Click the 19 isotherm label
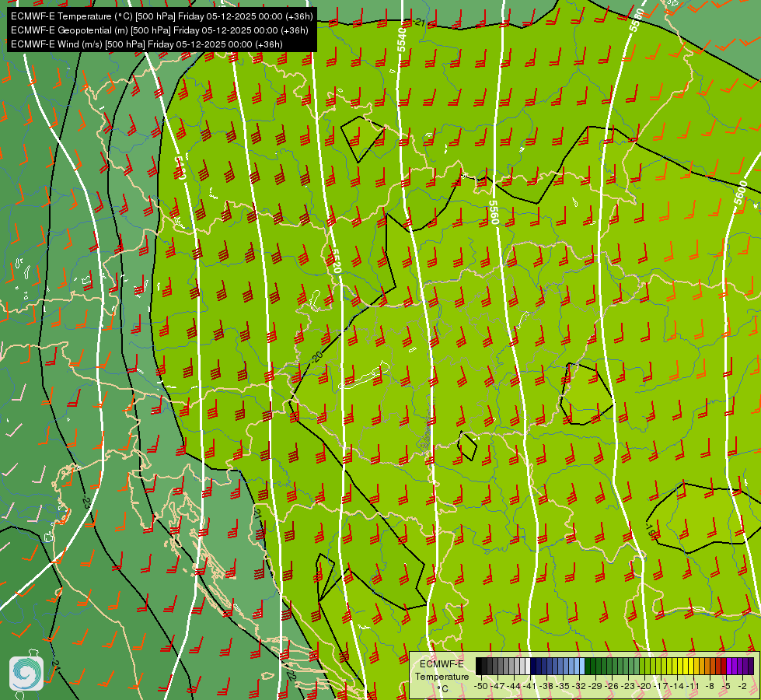Viewport: 761px width, 700px height. pyautogui.click(x=651, y=531)
